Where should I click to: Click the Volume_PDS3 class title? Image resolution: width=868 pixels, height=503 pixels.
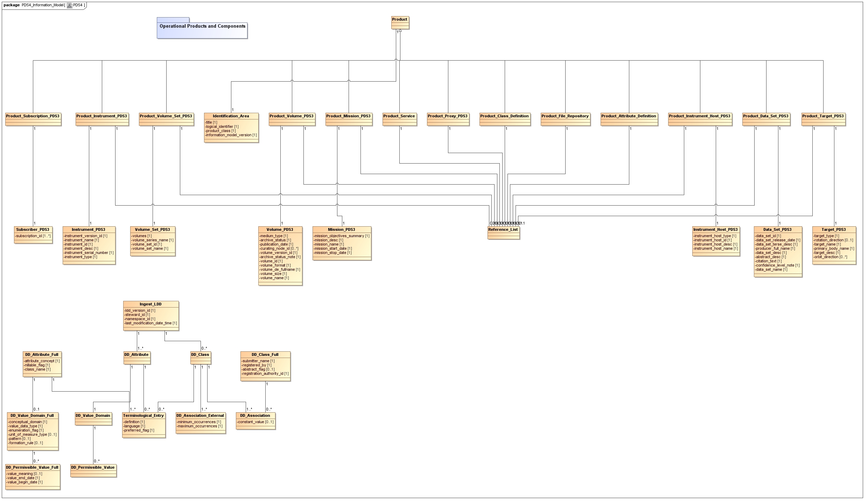click(280, 230)
